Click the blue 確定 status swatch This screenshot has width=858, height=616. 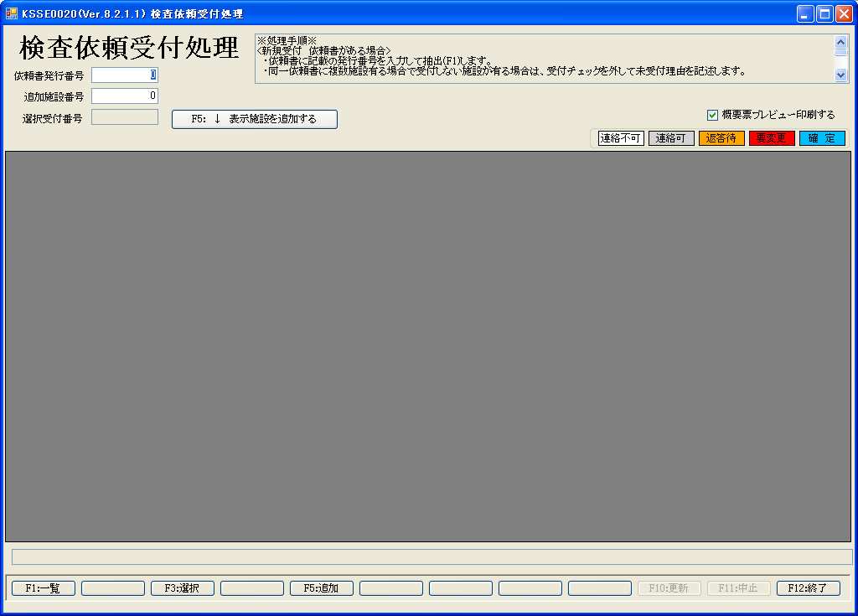tap(822, 138)
